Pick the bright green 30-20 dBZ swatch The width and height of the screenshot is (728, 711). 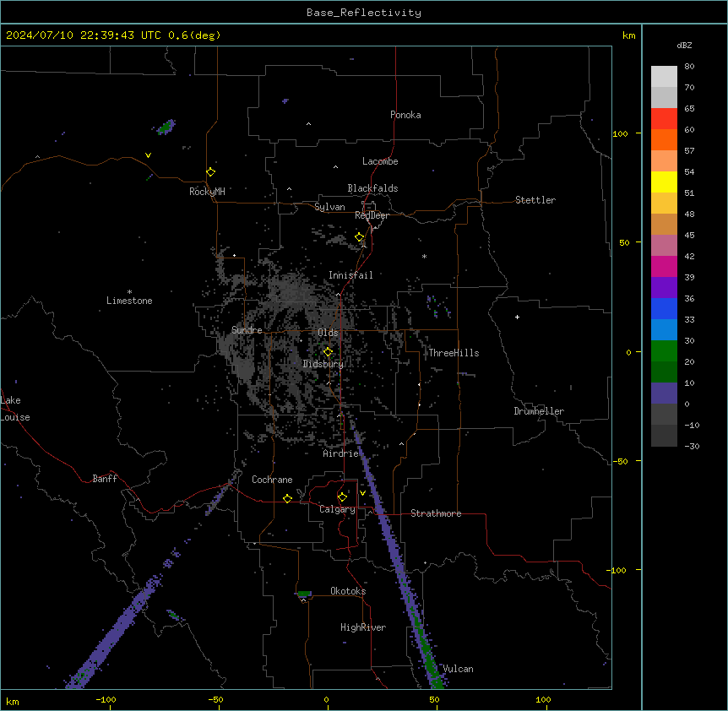664,351
